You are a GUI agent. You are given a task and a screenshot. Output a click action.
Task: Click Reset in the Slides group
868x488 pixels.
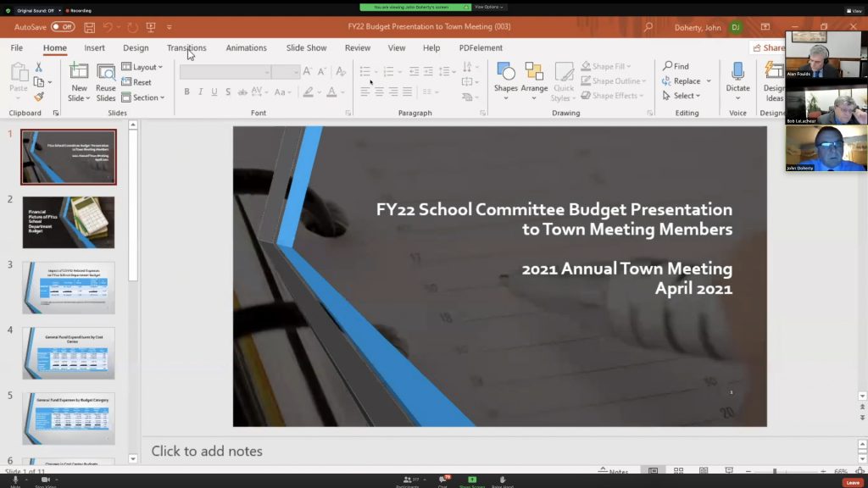(x=136, y=82)
